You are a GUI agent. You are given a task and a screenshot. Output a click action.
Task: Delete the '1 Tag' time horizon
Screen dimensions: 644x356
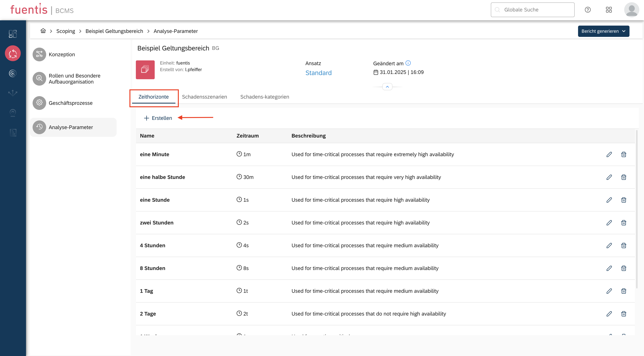tap(623, 291)
